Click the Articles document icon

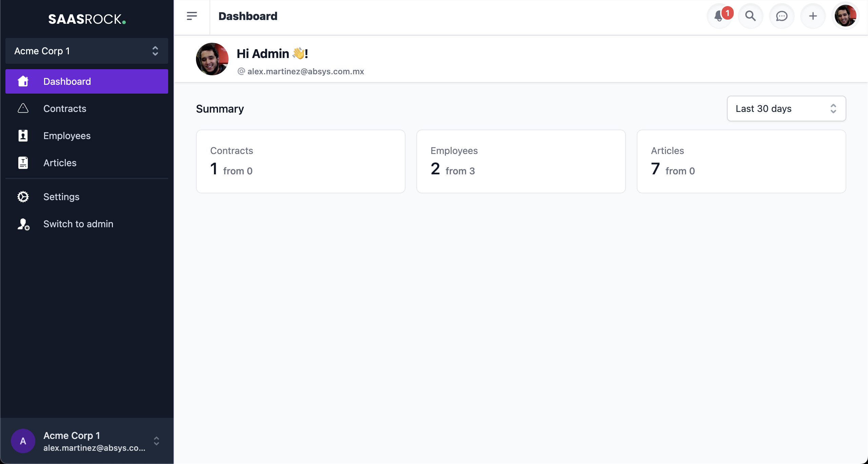(22, 163)
